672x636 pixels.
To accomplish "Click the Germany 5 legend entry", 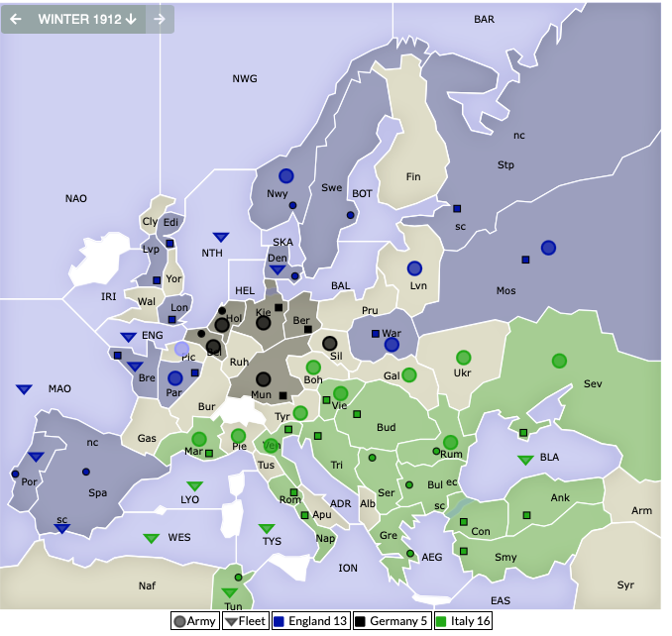I will point(392,621).
